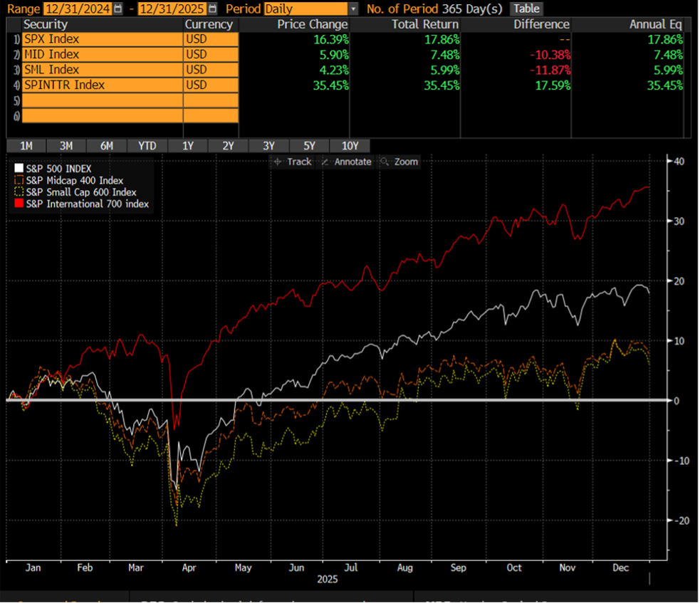The image size is (700, 603).
Task: Click the S&P International 700 index legend label
Action: coord(87,204)
